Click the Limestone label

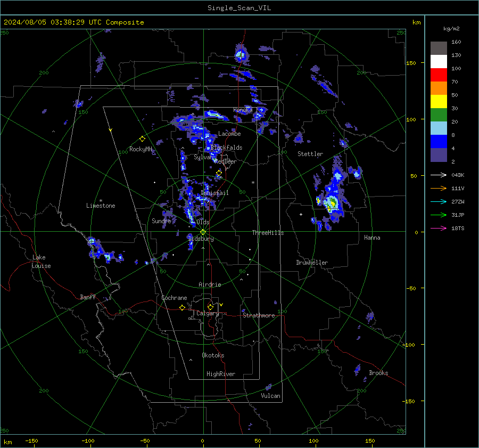click(x=101, y=206)
